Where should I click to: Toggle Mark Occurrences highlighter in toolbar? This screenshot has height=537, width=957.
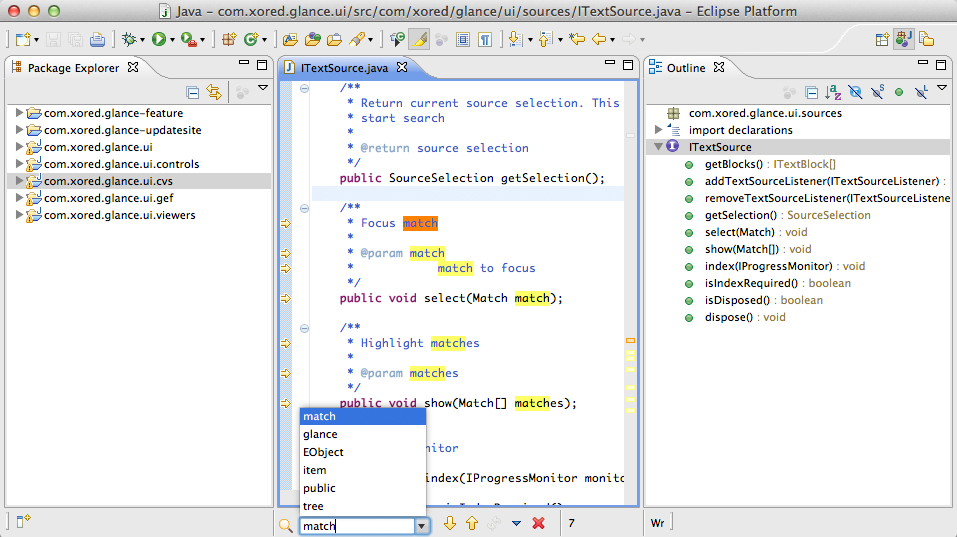click(419, 40)
